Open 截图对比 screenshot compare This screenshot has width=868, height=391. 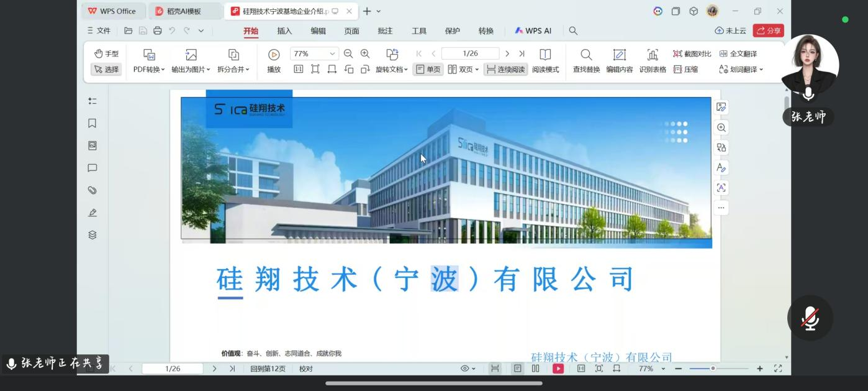[692, 54]
